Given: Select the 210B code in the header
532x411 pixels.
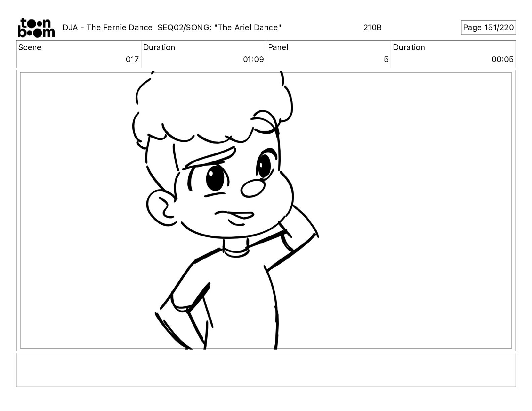Looking at the screenshot, I should tap(372, 28).
